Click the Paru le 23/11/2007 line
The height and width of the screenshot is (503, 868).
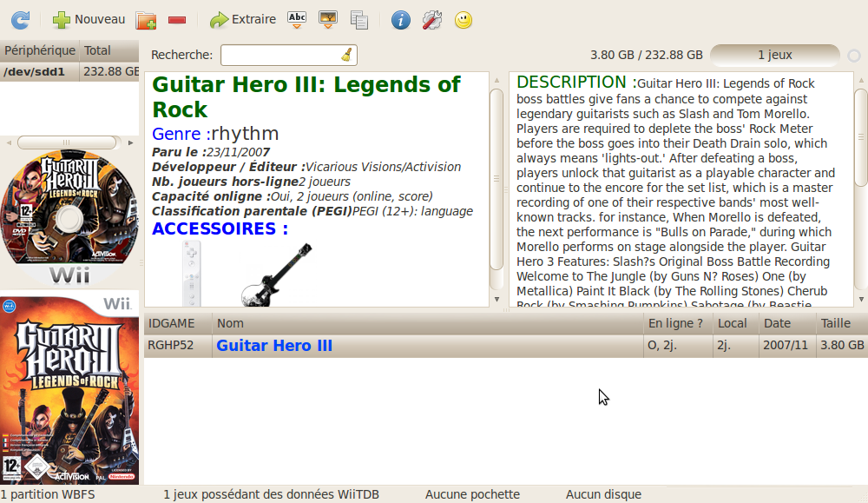click(211, 152)
